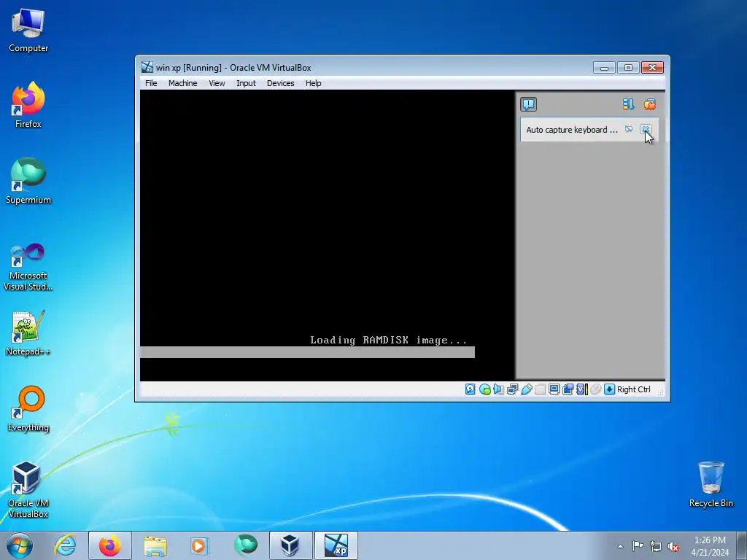Click the USB devices status icon
747x560 pixels.
[526, 389]
